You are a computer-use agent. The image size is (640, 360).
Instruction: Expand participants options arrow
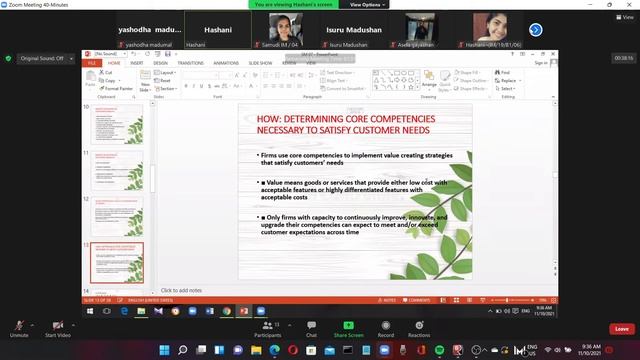pyautogui.click(x=289, y=325)
